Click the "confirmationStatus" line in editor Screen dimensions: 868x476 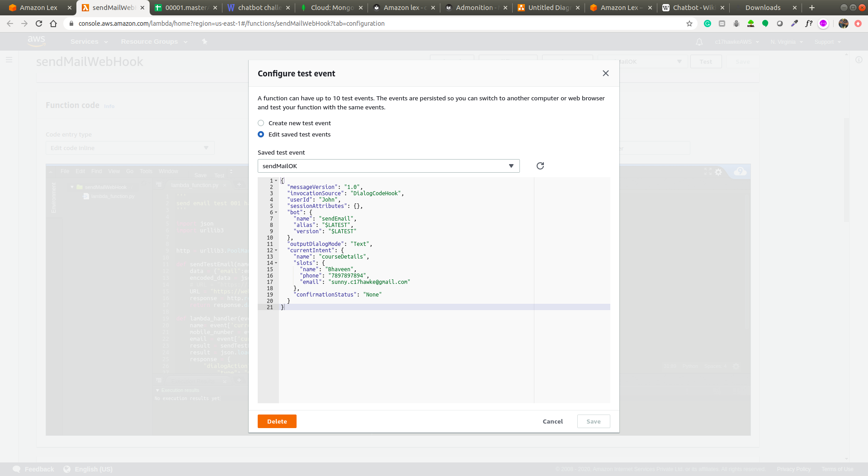point(339,294)
